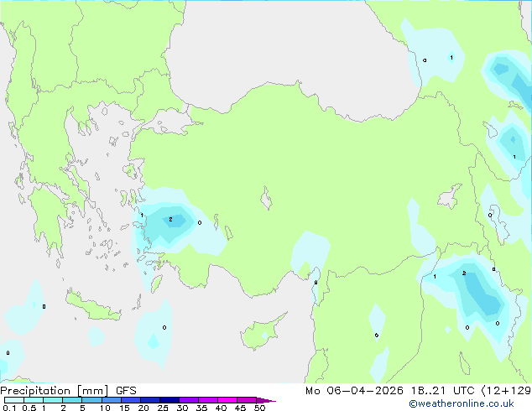532x411 pixels.
Task: Click the '50' legend scale label
Action: point(260,408)
